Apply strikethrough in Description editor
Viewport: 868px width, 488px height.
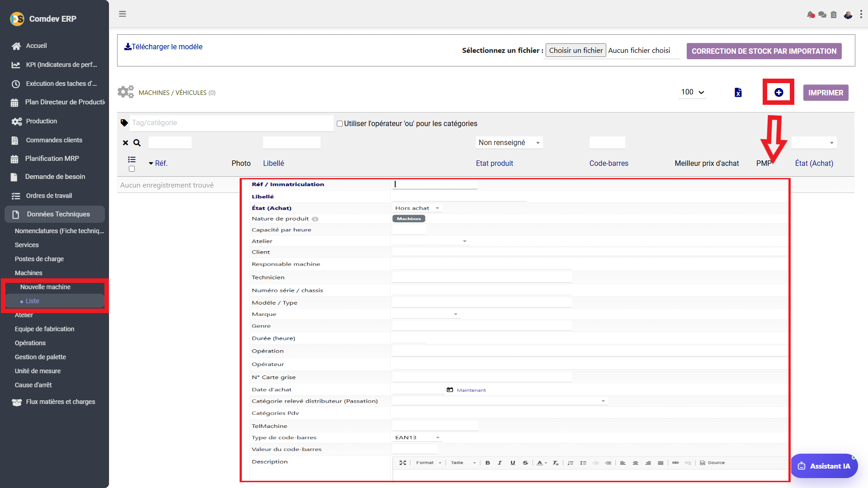click(x=525, y=463)
